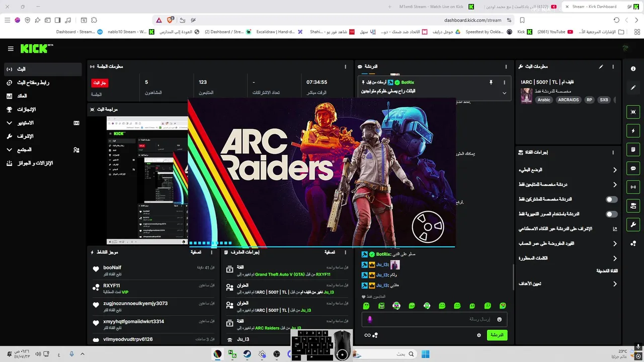Open session info panel three-dot menu
The width and height of the screenshot is (644, 362).
[x=345, y=66]
